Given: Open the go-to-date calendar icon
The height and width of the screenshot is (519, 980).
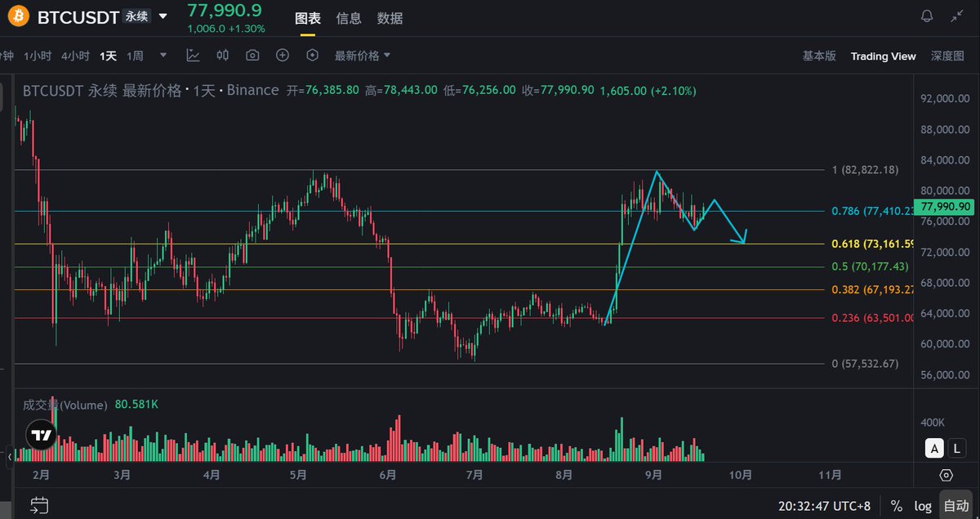Looking at the screenshot, I should pyautogui.click(x=40, y=505).
